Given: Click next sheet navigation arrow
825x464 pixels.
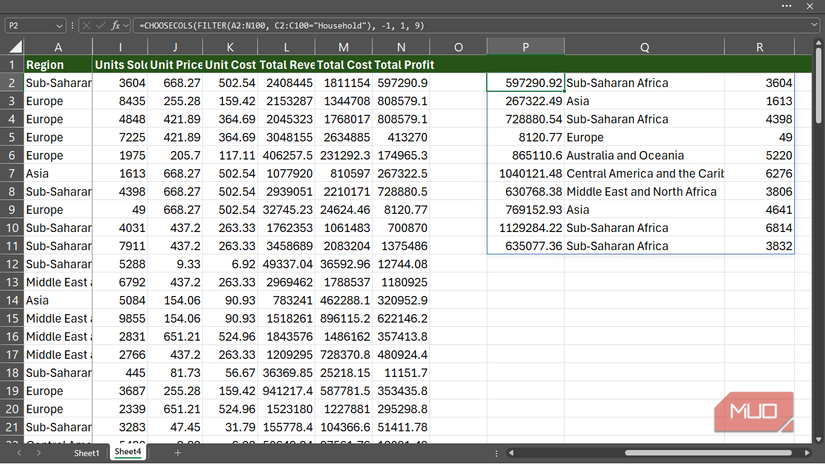Looking at the screenshot, I should tap(38, 452).
